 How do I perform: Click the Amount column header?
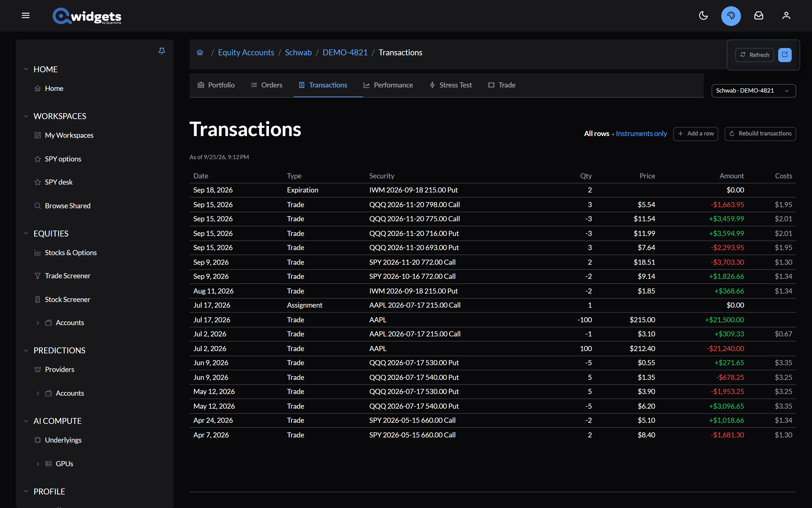coord(731,176)
